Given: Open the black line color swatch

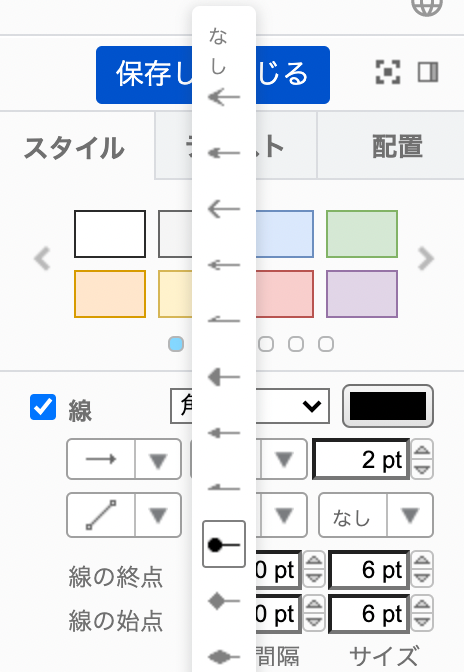Looking at the screenshot, I should (x=388, y=406).
